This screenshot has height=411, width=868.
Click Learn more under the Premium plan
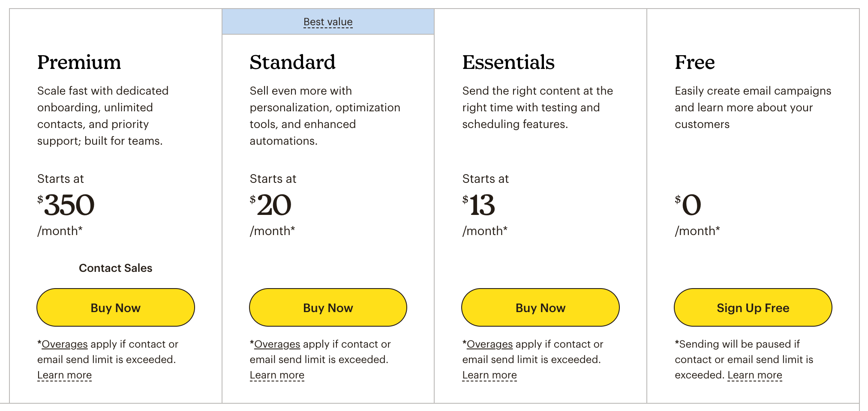pos(64,375)
